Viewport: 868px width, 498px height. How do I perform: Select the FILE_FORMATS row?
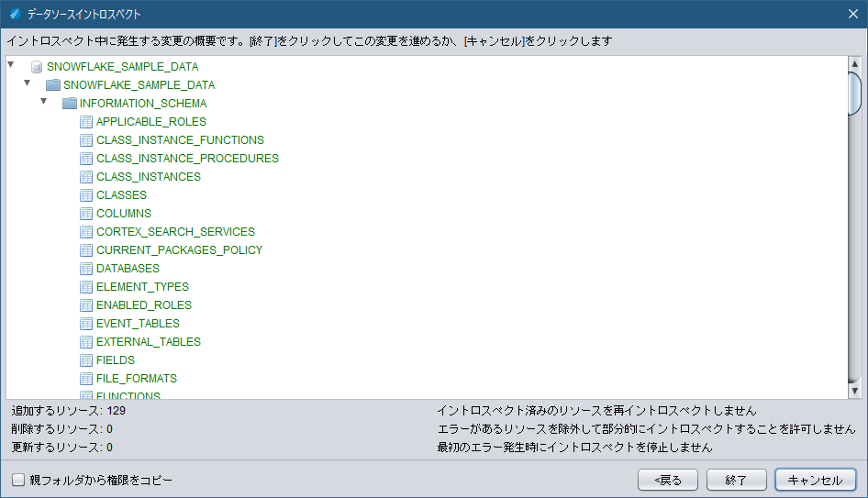pyautogui.click(x=136, y=379)
